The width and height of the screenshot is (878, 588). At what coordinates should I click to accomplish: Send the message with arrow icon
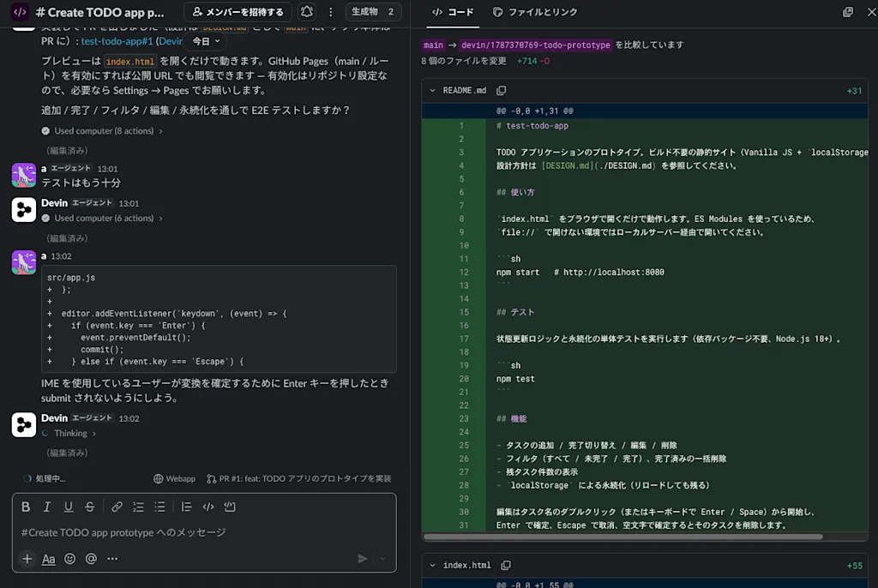coord(363,558)
